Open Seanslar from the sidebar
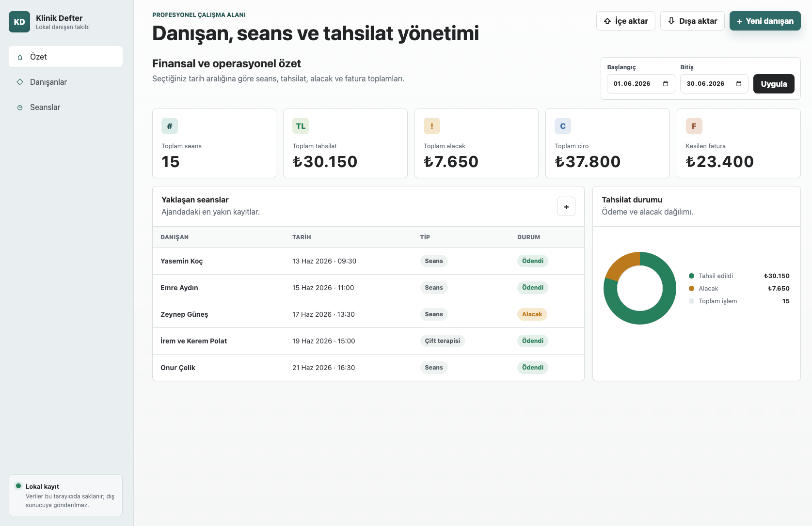This screenshot has width=812, height=526. pyautogui.click(x=65, y=107)
